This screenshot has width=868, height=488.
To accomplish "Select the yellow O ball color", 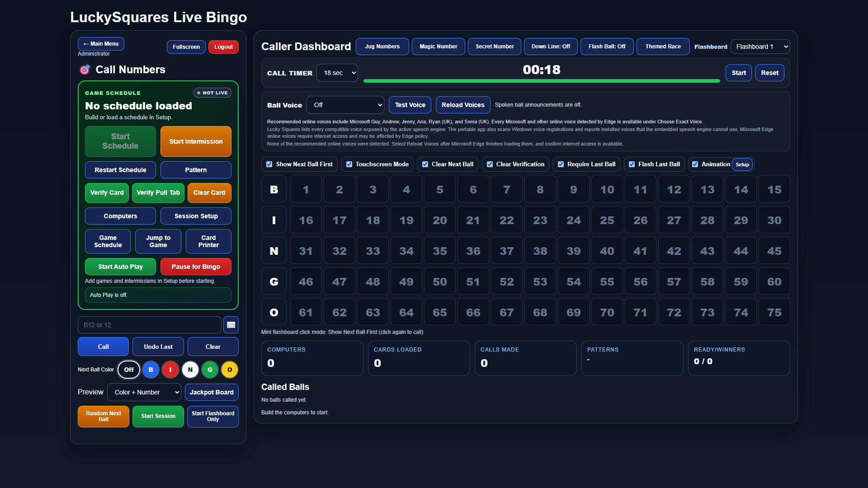I will click(230, 370).
